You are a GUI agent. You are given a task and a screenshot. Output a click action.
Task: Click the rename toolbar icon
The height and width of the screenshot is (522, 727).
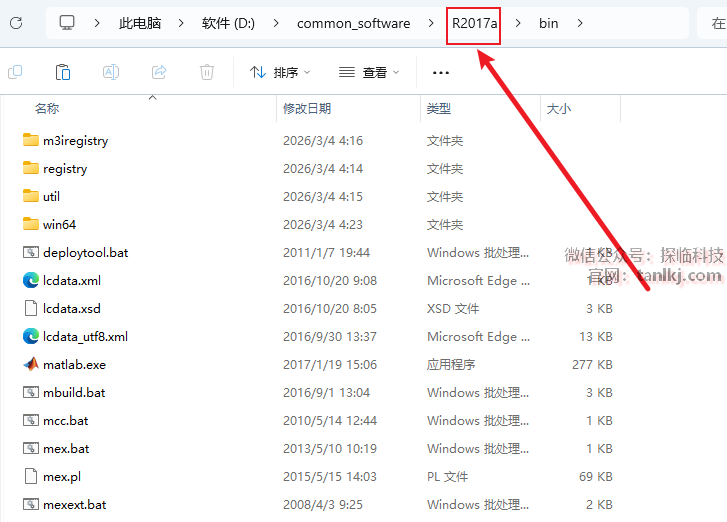coord(111,72)
